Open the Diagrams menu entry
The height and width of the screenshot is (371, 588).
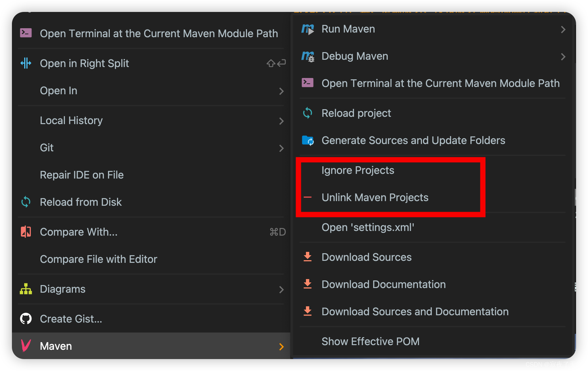click(151, 289)
